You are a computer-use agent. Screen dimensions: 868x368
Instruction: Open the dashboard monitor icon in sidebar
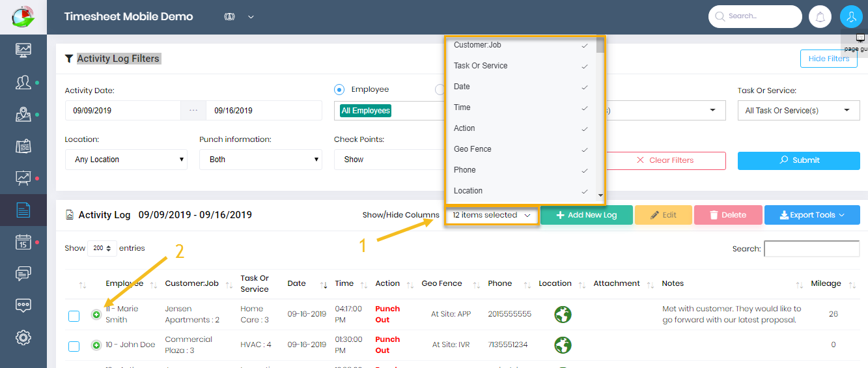tap(23, 50)
